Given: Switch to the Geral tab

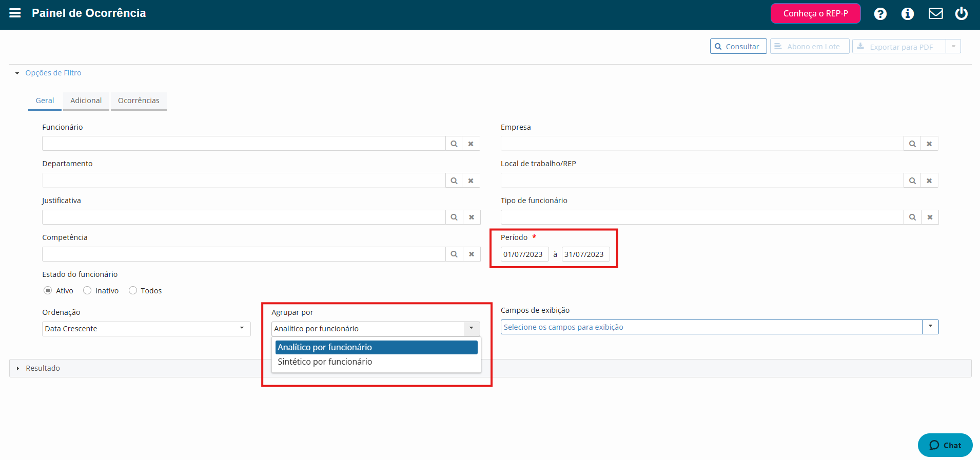Looking at the screenshot, I should click(45, 101).
